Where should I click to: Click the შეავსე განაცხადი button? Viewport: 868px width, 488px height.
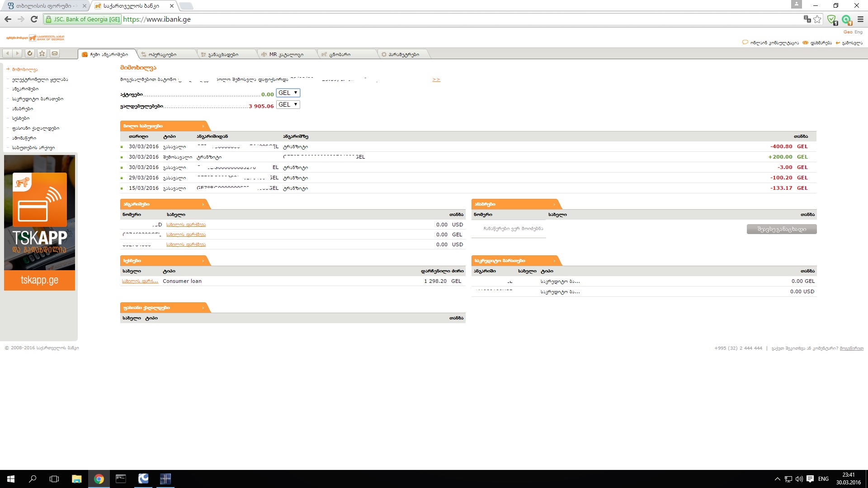(782, 229)
